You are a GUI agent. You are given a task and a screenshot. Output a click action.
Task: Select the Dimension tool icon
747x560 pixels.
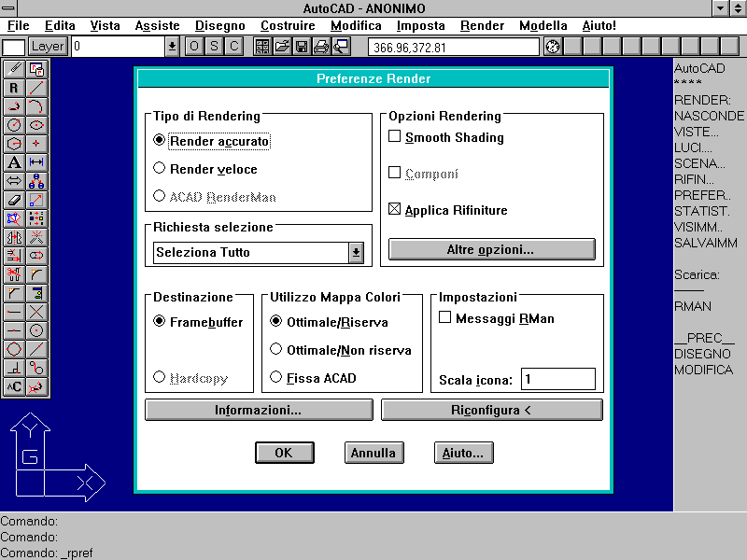(36, 162)
